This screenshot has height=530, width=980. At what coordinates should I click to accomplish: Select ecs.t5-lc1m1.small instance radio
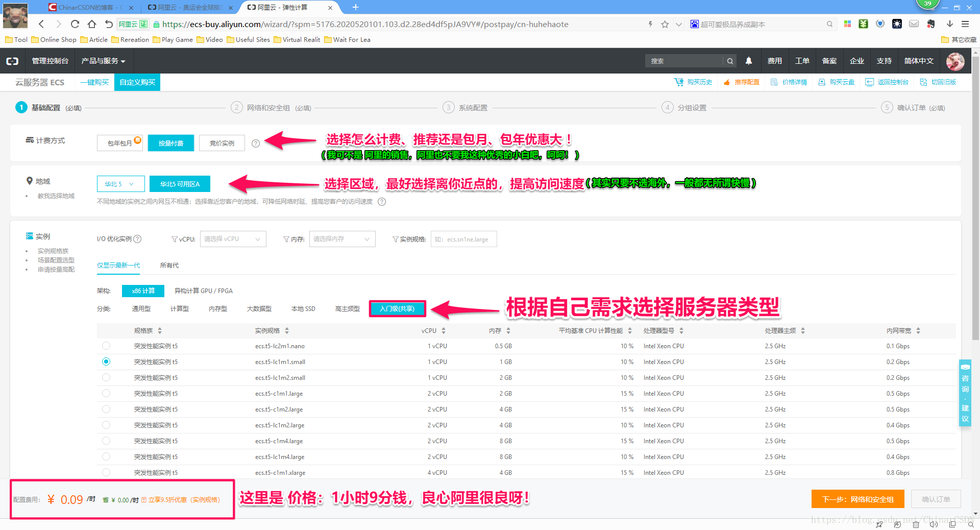coord(106,362)
